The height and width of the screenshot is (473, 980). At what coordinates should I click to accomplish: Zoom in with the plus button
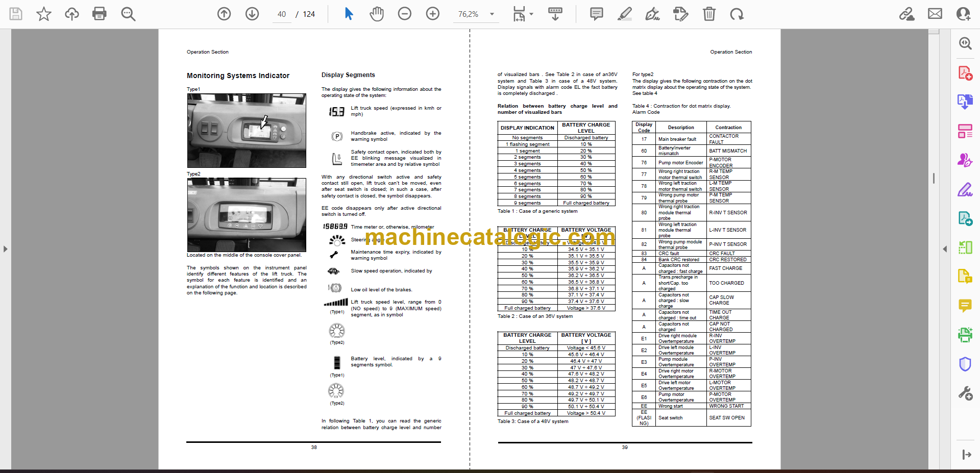point(433,14)
